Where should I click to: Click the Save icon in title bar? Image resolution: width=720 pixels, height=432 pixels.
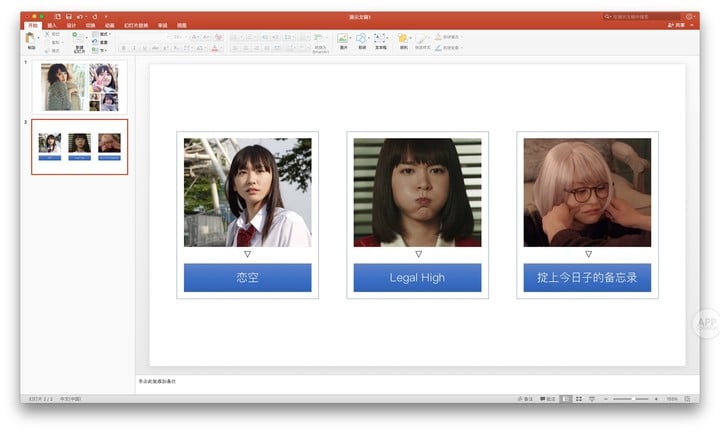pyautogui.click(x=68, y=17)
